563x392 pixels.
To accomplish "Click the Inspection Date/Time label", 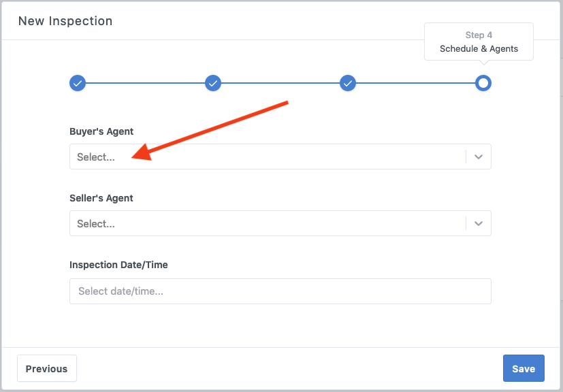I will pyautogui.click(x=118, y=265).
